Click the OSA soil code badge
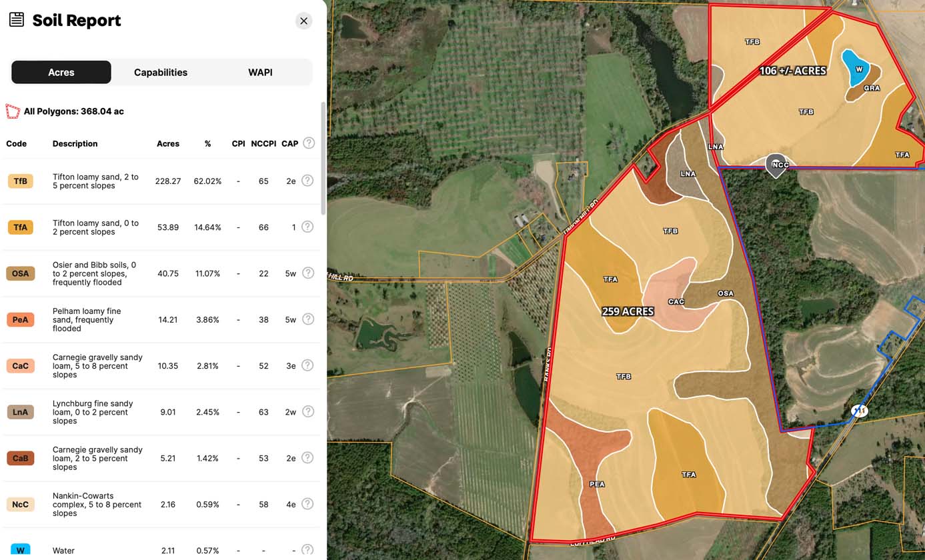925x560 pixels. tap(20, 273)
